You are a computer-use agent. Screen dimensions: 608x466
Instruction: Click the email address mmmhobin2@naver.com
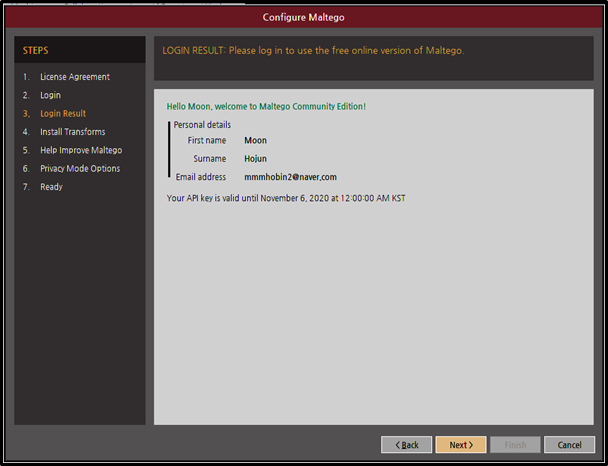pyautogui.click(x=290, y=177)
